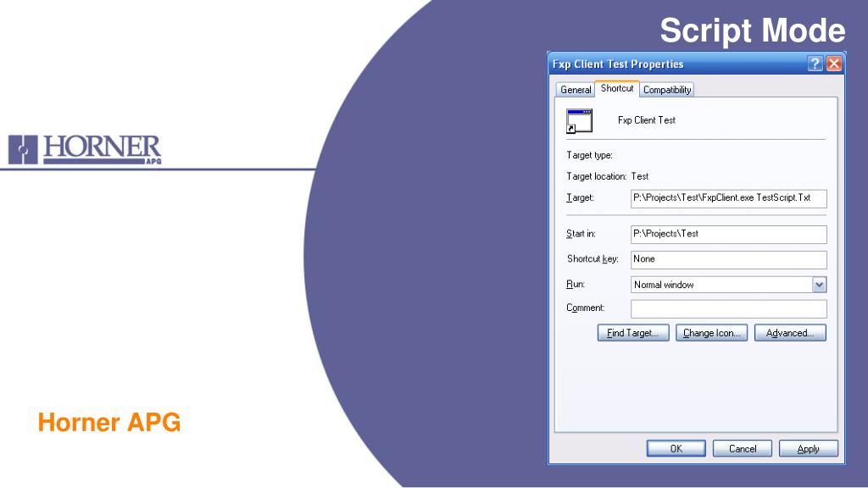The width and height of the screenshot is (868, 488).
Task: Click the Fxp Client Test name text
Action: click(x=647, y=120)
